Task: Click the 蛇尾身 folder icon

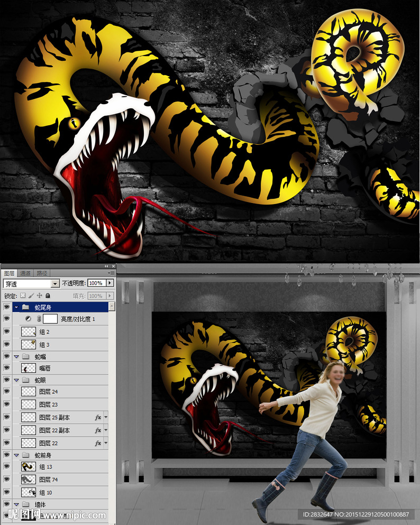Action: tap(25, 307)
